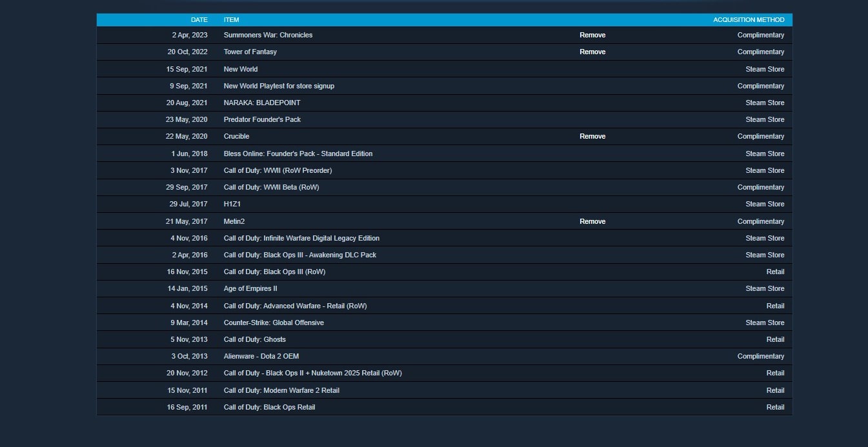
Task: Click the date 22 May, 2020
Action: pos(187,136)
